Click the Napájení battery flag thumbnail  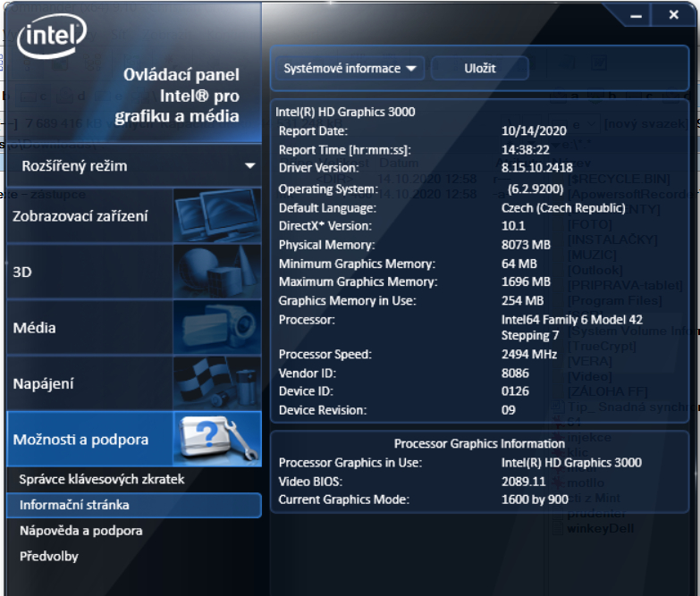click(217, 383)
